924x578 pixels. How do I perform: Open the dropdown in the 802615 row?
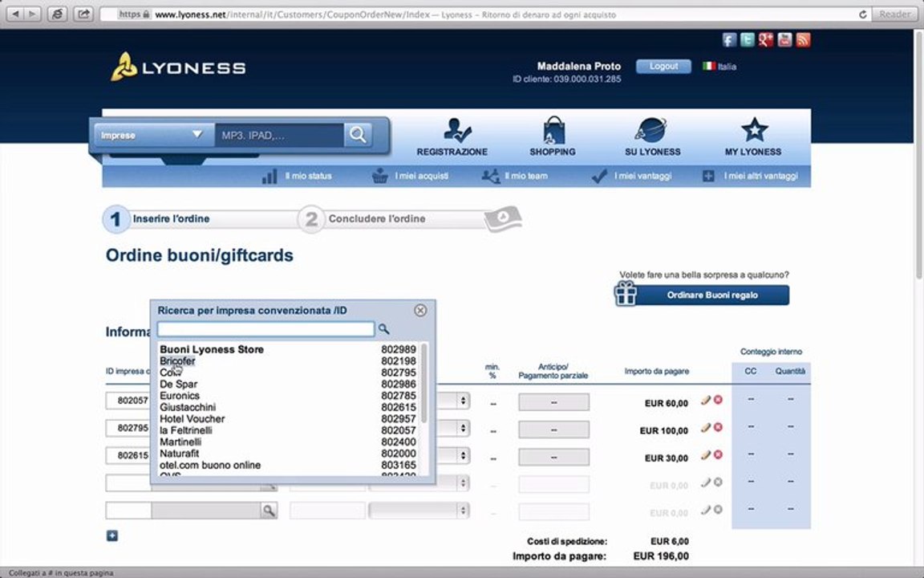pos(463,455)
